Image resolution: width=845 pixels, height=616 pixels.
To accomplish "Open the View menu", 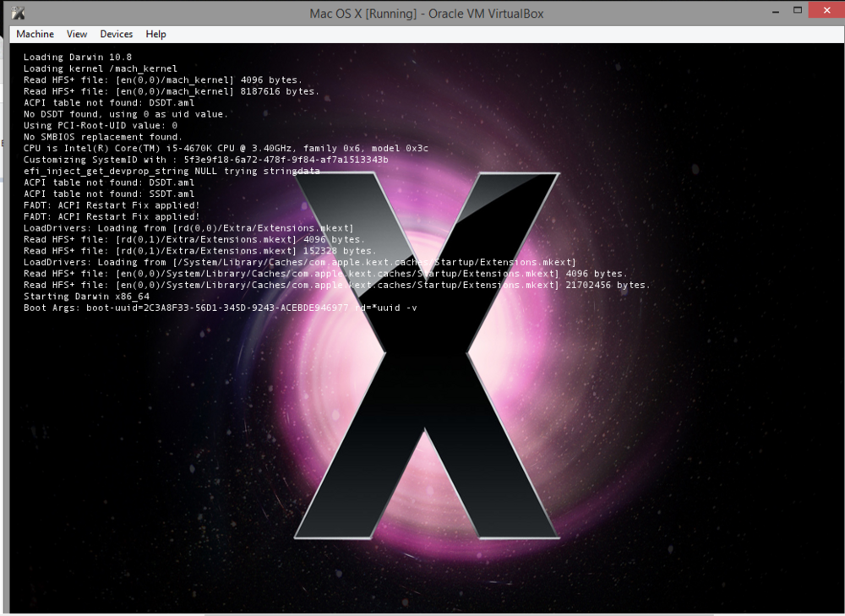I will (x=77, y=35).
